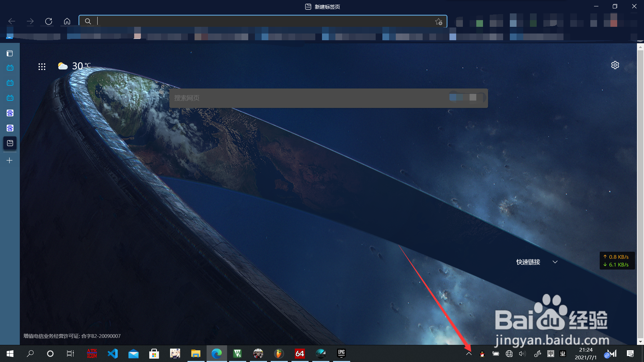Viewport: 644px width, 362px height.
Task: Toggle the vertical tabs pane icon
Action: tap(10, 54)
